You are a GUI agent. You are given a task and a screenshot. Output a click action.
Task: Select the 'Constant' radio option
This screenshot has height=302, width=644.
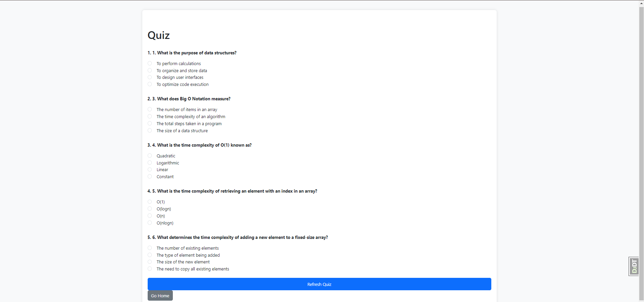point(150,177)
